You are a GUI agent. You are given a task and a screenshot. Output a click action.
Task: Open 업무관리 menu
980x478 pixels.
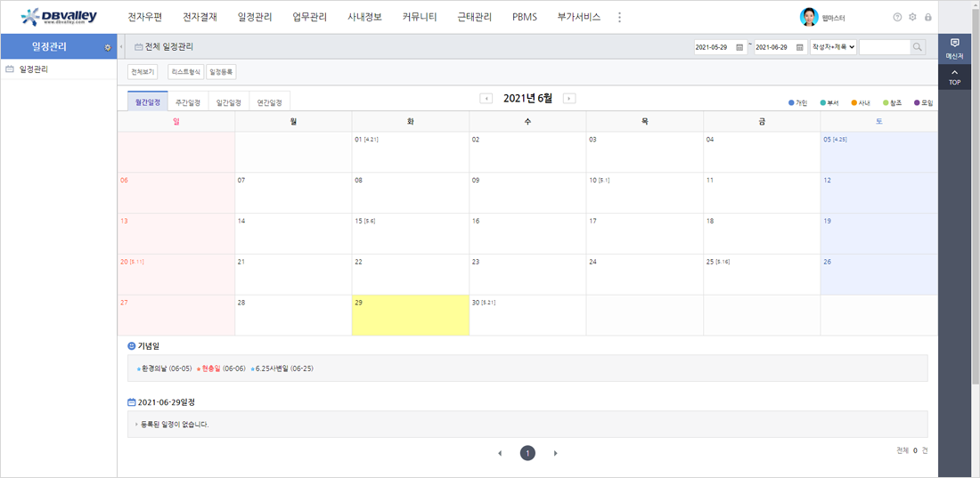click(310, 18)
